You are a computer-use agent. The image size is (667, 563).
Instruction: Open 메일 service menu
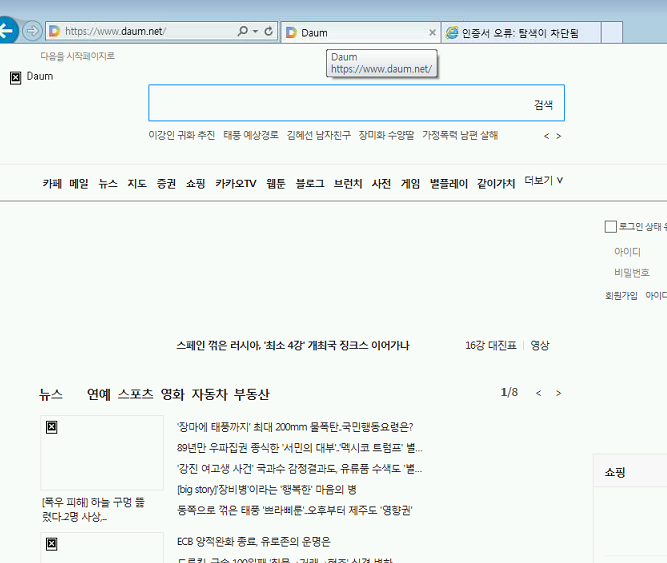pos(79,184)
